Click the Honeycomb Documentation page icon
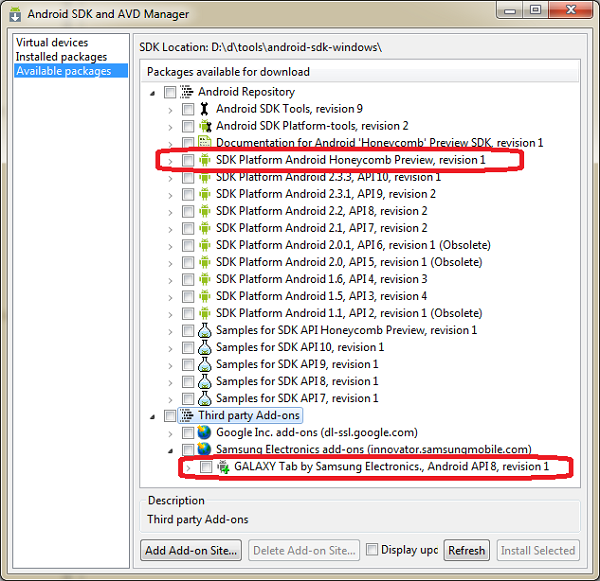 pos(205,142)
